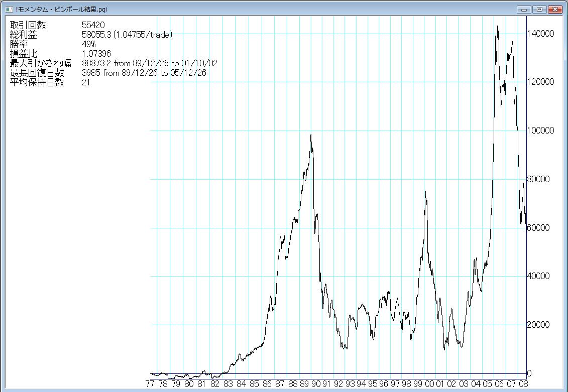Screen dimensions: 568x392
Task: Click the trade count value 55420
Action: click(x=93, y=25)
